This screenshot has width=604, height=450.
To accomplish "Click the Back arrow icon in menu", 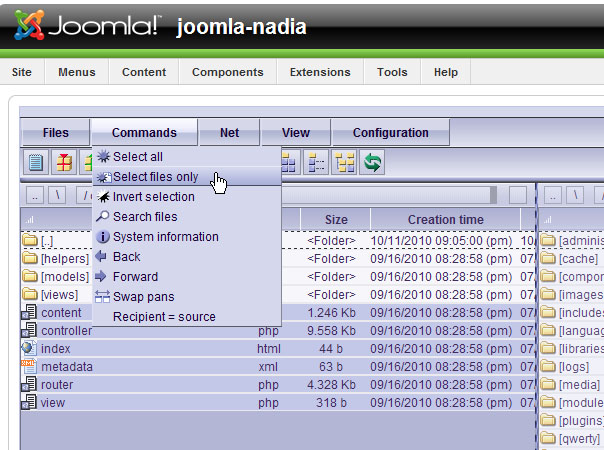I will (x=101, y=256).
